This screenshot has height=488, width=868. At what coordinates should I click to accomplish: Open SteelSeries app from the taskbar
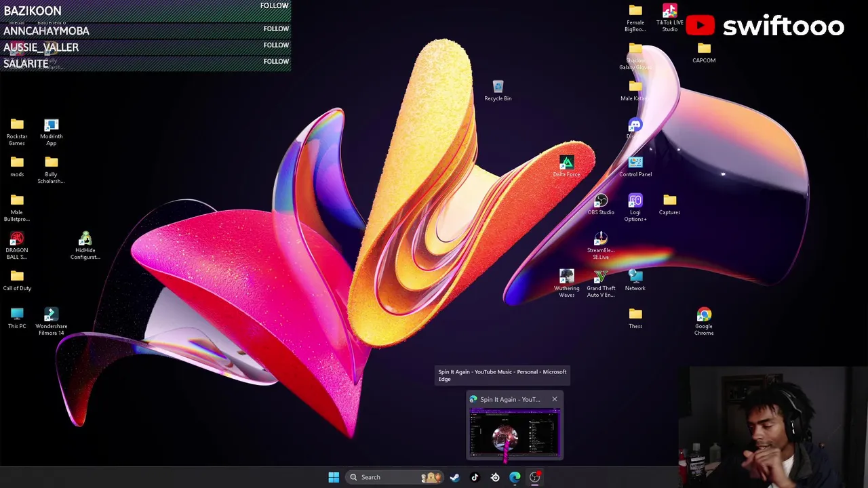point(495,477)
